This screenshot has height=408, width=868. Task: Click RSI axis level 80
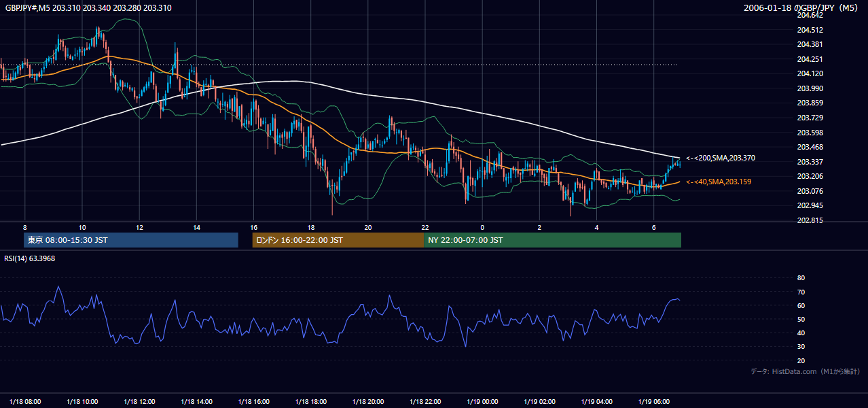801,278
